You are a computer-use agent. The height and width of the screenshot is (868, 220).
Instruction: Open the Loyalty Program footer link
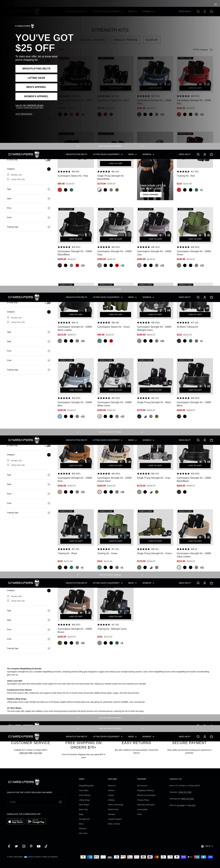tap(115, 819)
